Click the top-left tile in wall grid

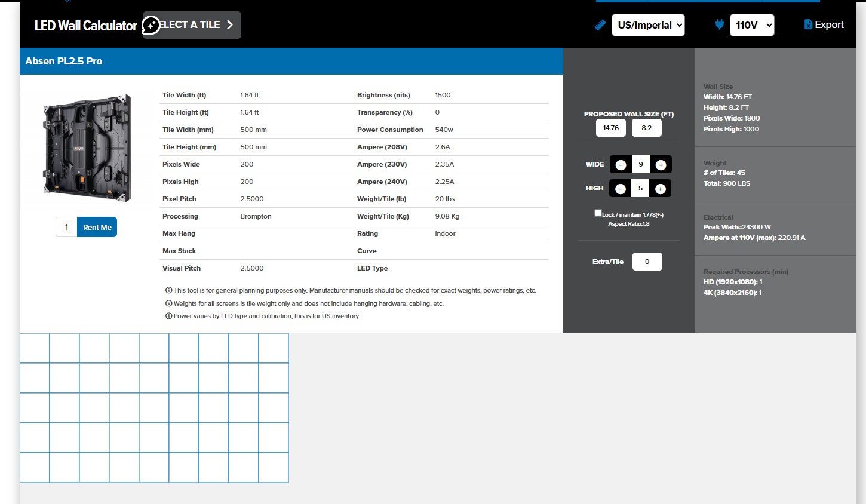[x=35, y=348]
